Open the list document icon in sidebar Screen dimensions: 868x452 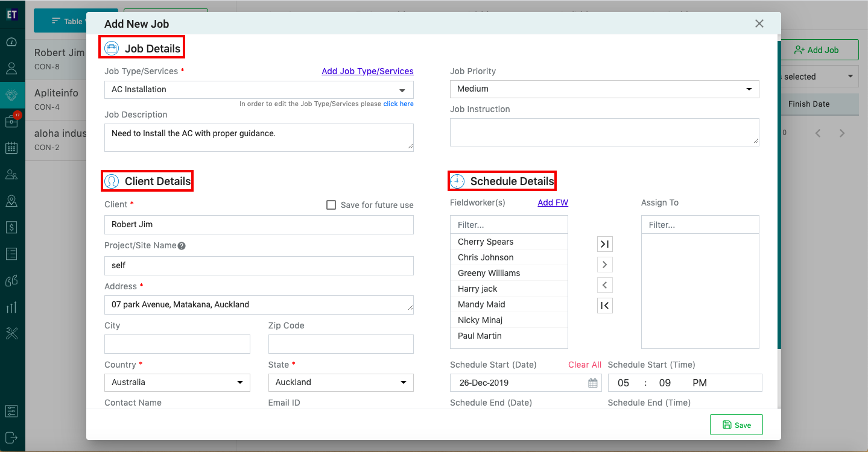(11, 254)
